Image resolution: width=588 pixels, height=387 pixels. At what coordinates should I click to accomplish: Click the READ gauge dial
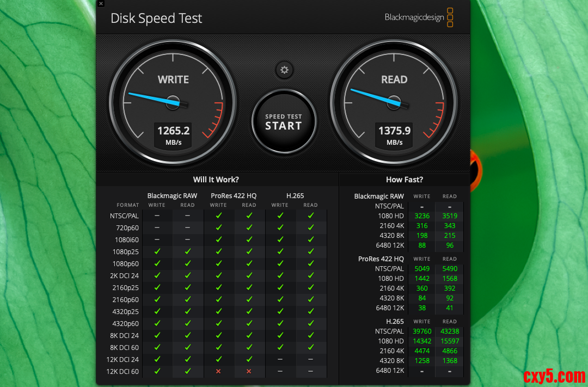[x=394, y=102]
